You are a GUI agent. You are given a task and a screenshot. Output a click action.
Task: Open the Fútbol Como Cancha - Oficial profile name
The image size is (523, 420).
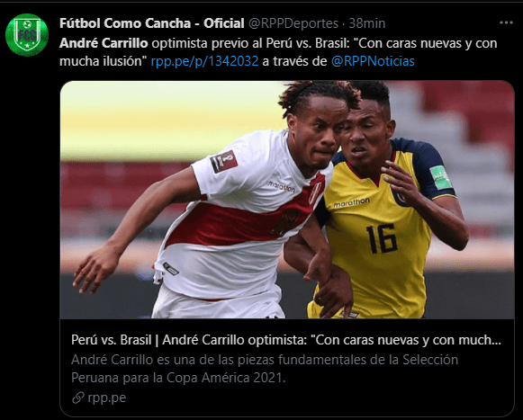pos(152,23)
